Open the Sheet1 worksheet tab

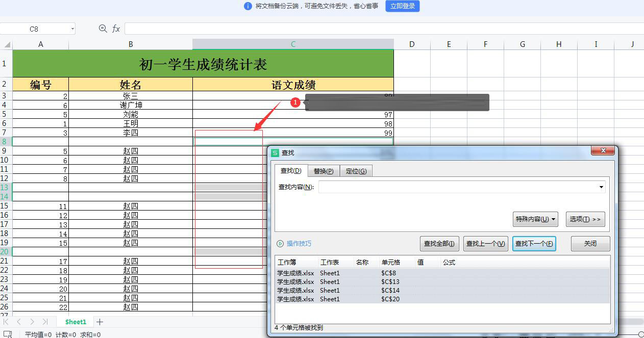tap(76, 322)
